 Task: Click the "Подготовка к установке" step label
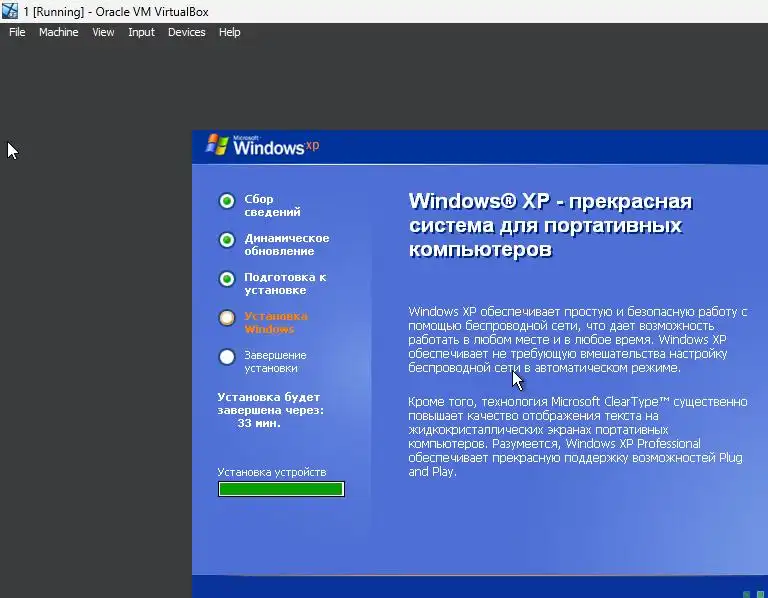[x=285, y=284]
